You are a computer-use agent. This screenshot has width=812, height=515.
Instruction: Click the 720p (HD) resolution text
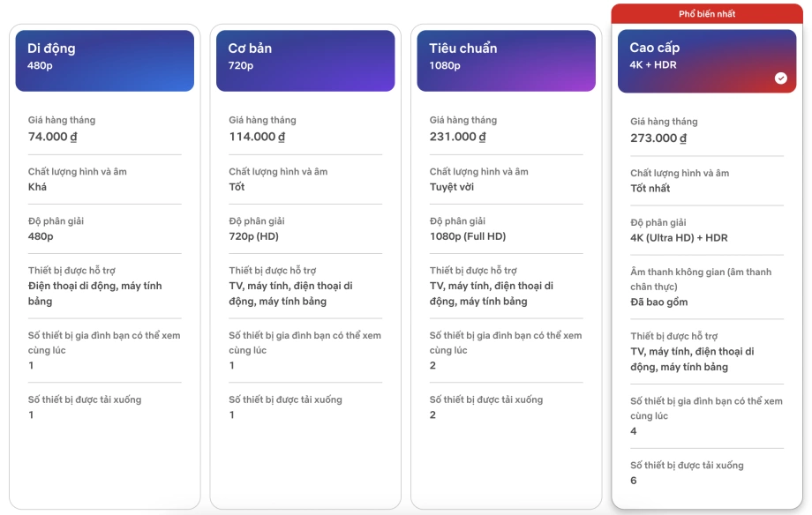pos(254,236)
